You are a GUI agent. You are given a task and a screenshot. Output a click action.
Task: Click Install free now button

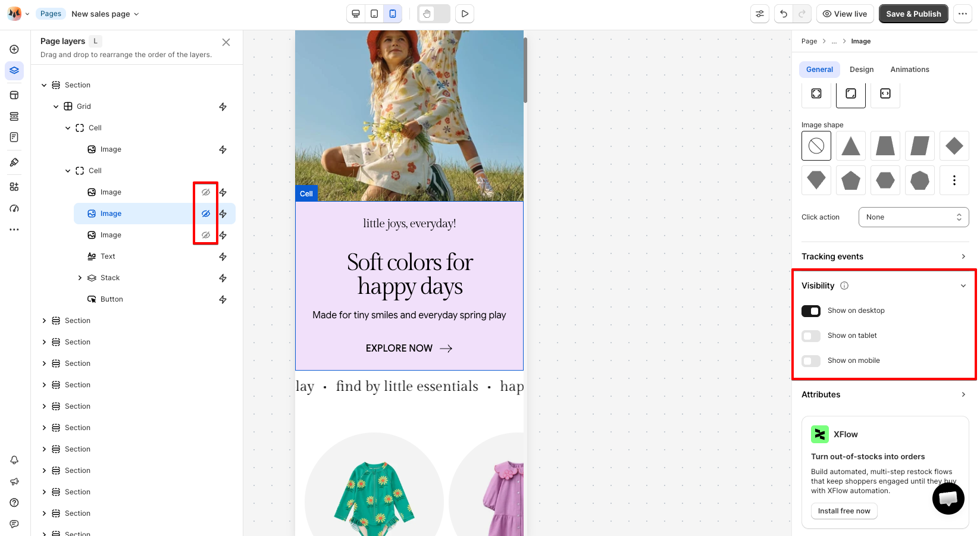tap(844, 511)
